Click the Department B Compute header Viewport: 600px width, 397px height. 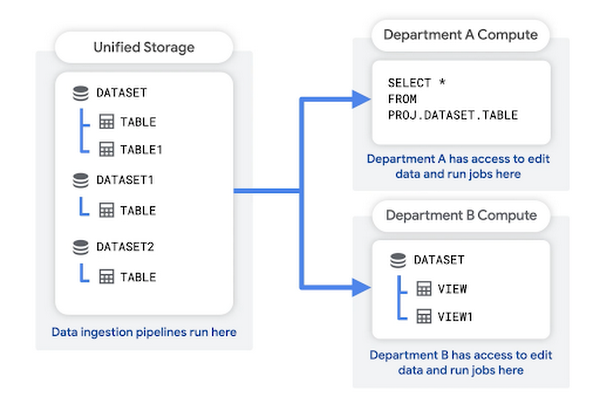461,216
